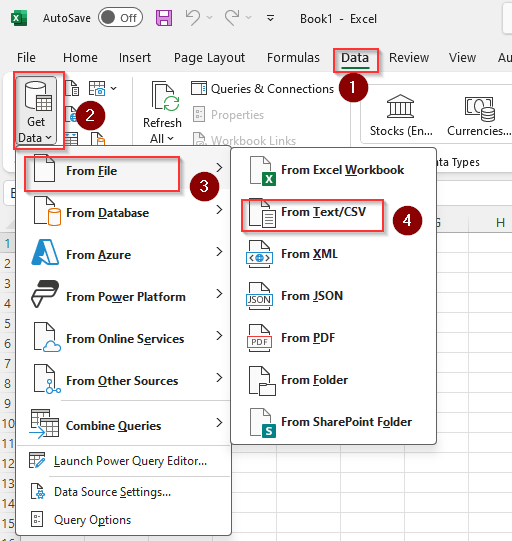Open Customize Quick Access Toolbar dropdown

[x=270, y=18]
